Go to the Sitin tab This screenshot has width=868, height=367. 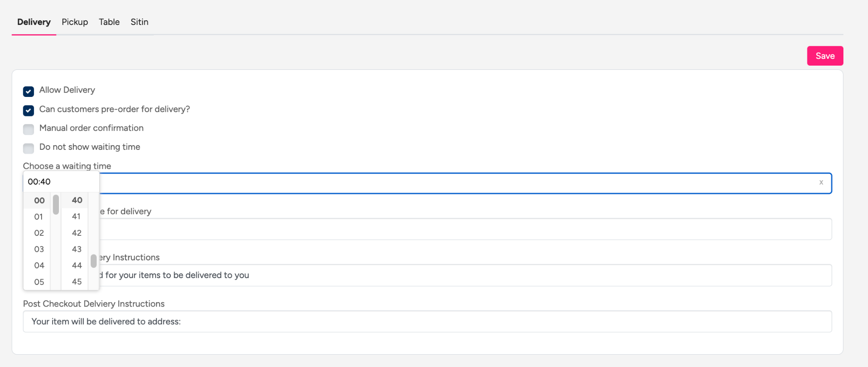tap(139, 22)
